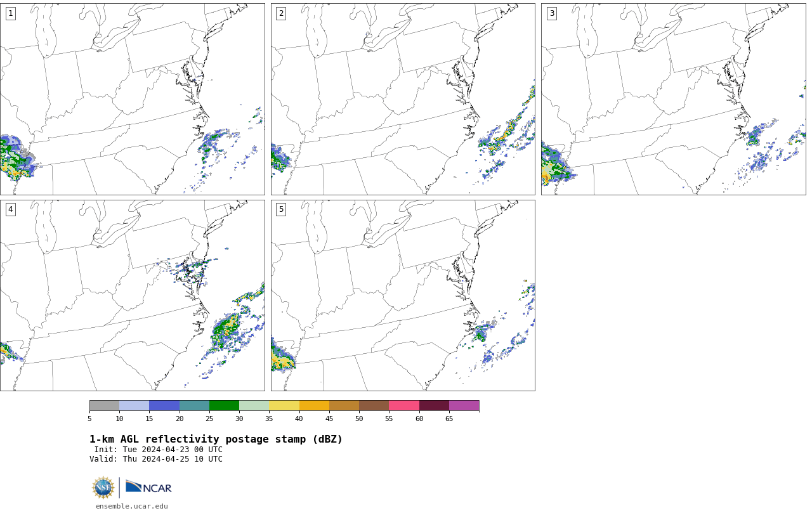The width and height of the screenshot is (812, 513).
Task: Open ensemble member 2 map panel
Action: coord(403,99)
